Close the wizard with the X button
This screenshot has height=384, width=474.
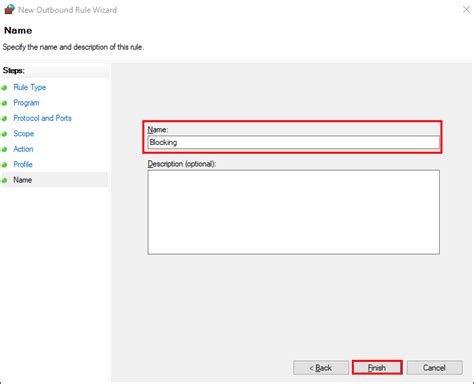[x=466, y=10]
